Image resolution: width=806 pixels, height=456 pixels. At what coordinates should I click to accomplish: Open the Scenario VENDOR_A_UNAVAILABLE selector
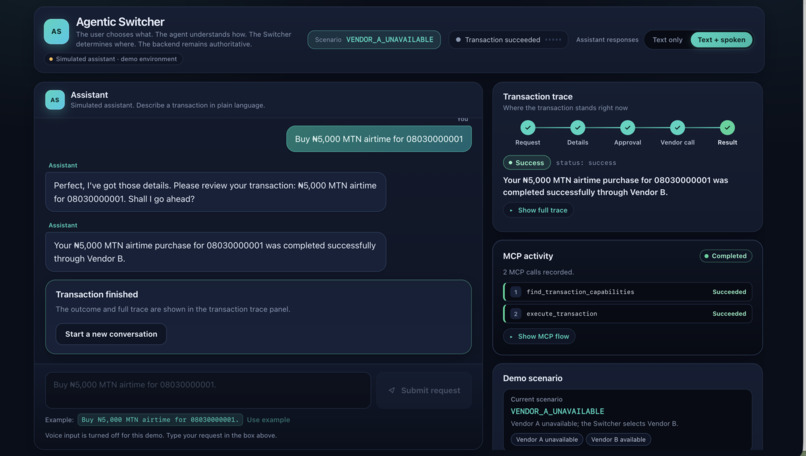374,40
